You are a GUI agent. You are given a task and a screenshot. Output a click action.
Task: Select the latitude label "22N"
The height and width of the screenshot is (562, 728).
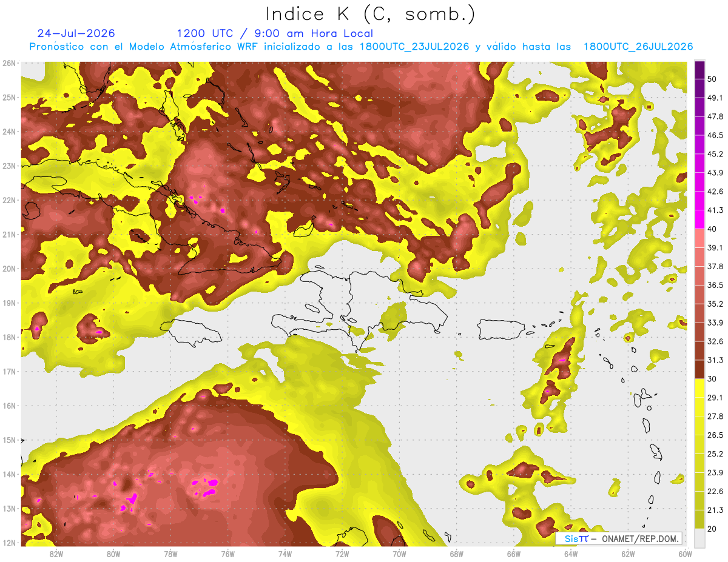coord(9,200)
